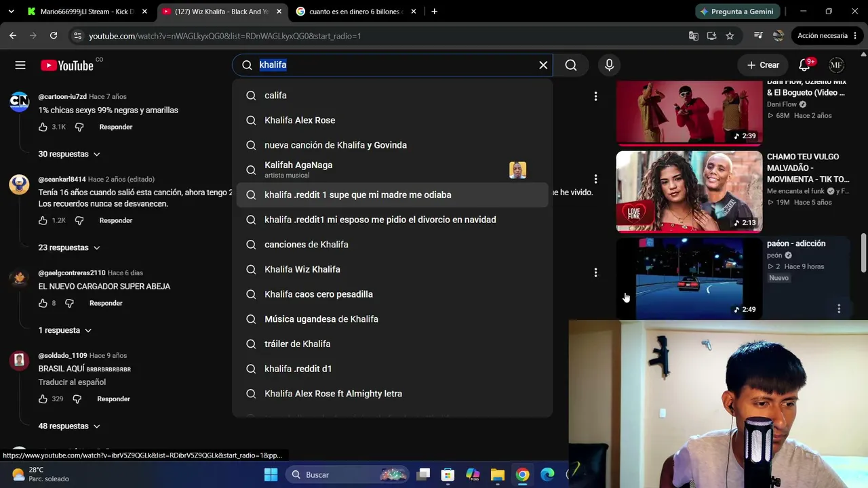Image resolution: width=868 pixels, height=488 pixels.
Task: Bookmark this page with the star icon
Action: tap(730, 35)
